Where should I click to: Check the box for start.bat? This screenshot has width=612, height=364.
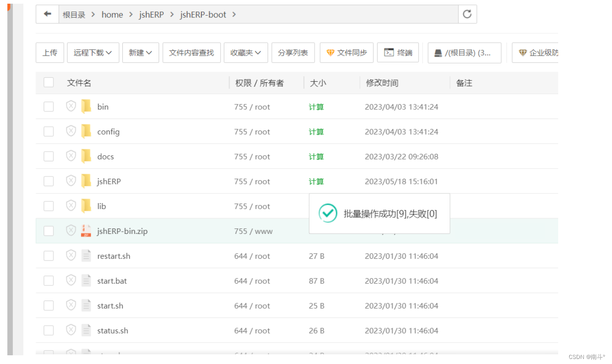[x=49, y=280]
